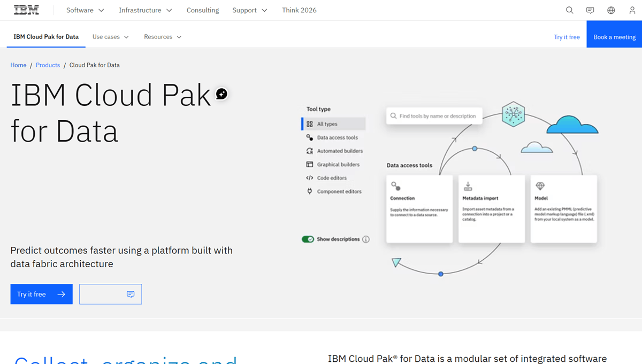
Task: Click the IBM logo
Action: pos(26,10)
